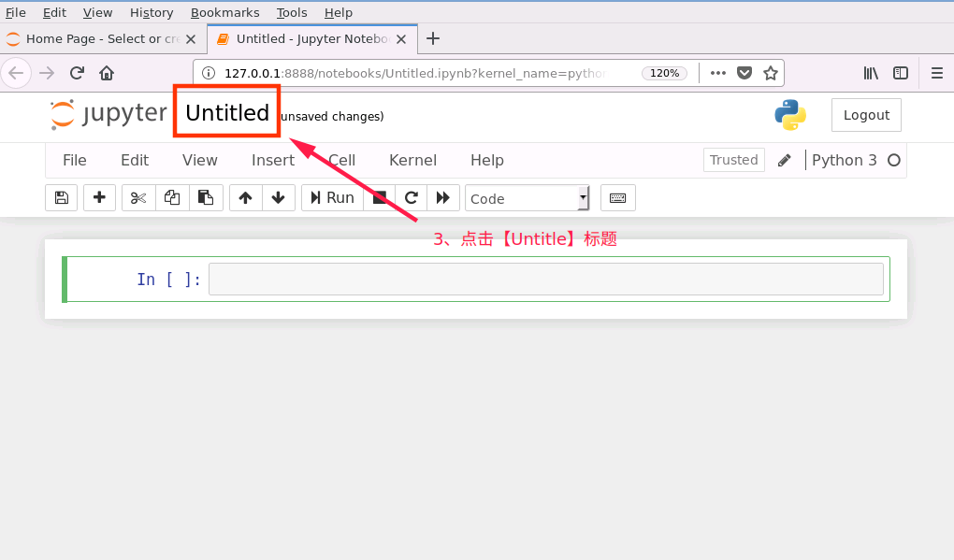Open Jupyter Insert menu
The width and height of the screenshot is (954, 560).
click(272, 161)
